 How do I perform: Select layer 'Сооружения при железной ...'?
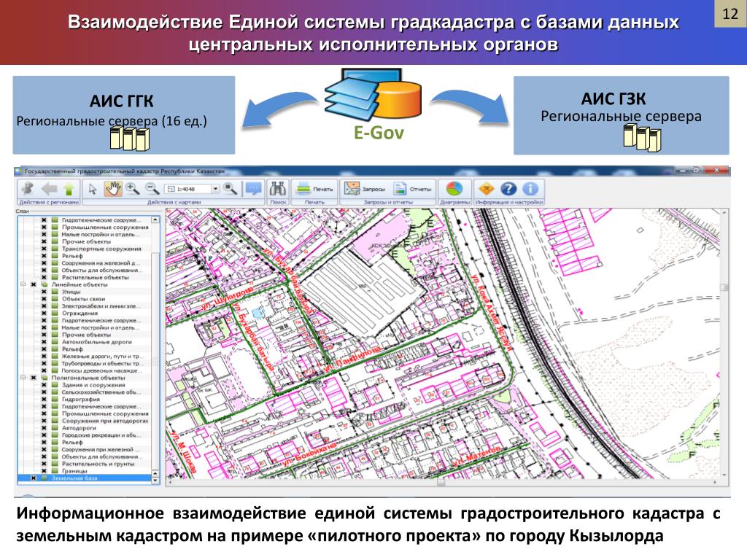pyautogui.click(x=101, y=449)
